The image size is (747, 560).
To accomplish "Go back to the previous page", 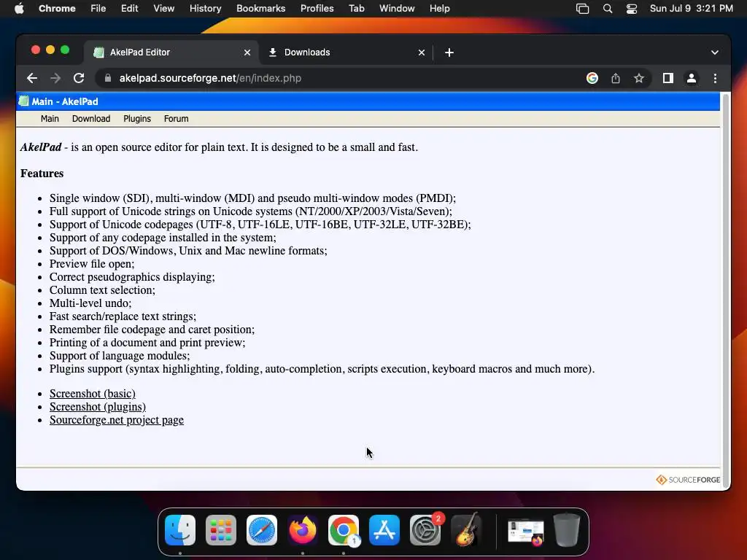I will tap(32, 78).
